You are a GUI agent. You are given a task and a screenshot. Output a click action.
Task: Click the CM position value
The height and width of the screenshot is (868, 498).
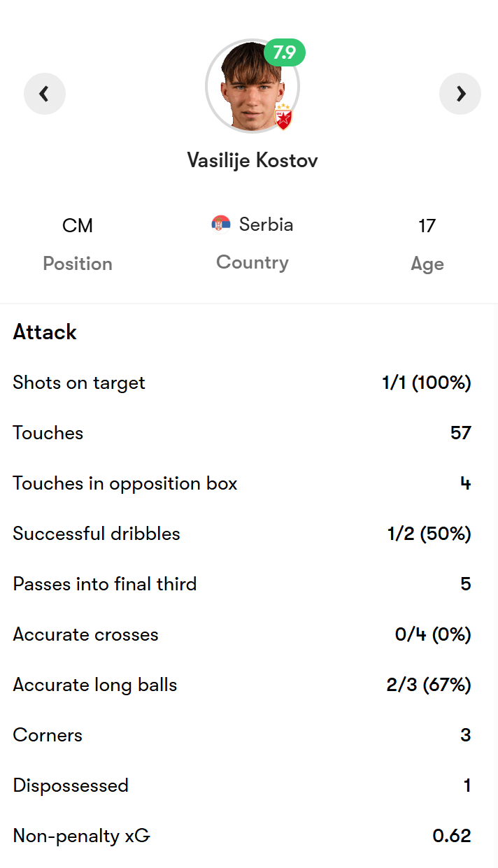(78, 225)
